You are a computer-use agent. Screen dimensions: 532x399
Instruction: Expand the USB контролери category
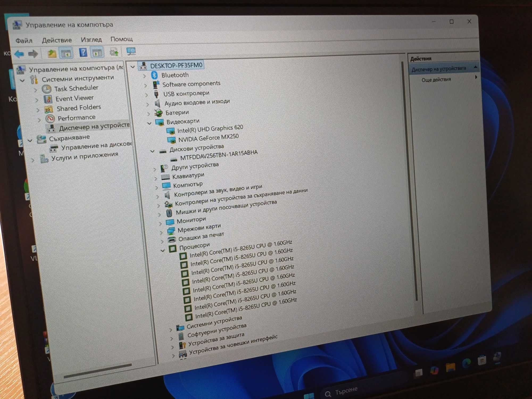coord(147,95)
